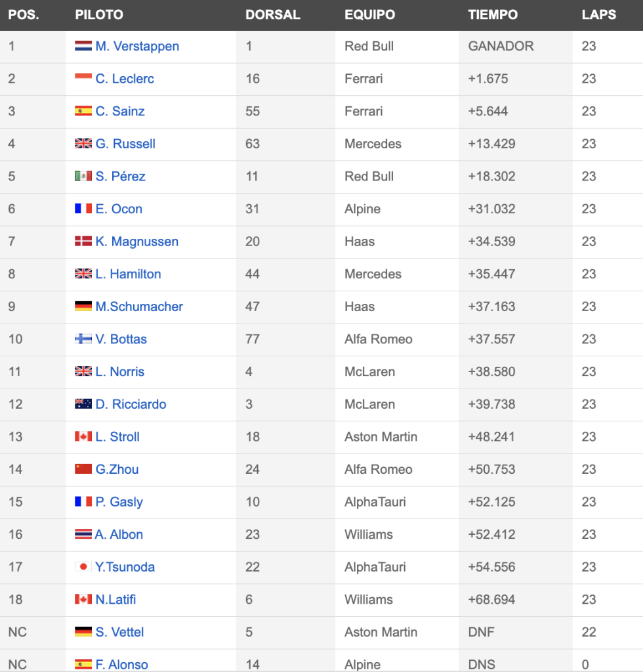Viewport: 643px width, 672px height.
Task: Open F. Alonso driver link
Action: (121, 664)
